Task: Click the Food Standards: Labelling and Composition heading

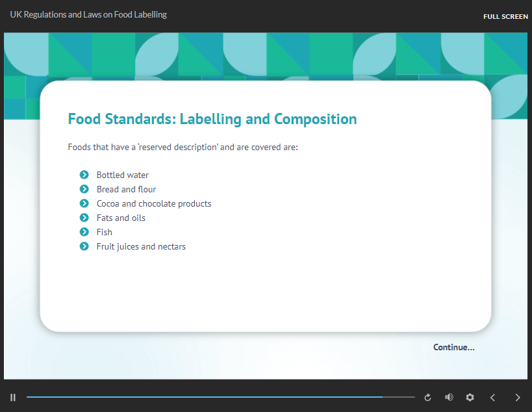Action: (x=212, y=119)
